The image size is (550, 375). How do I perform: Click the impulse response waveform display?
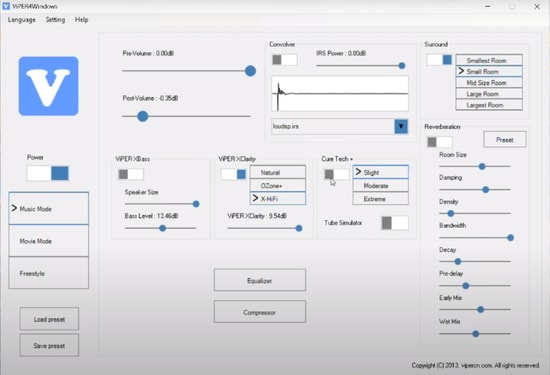340,94
